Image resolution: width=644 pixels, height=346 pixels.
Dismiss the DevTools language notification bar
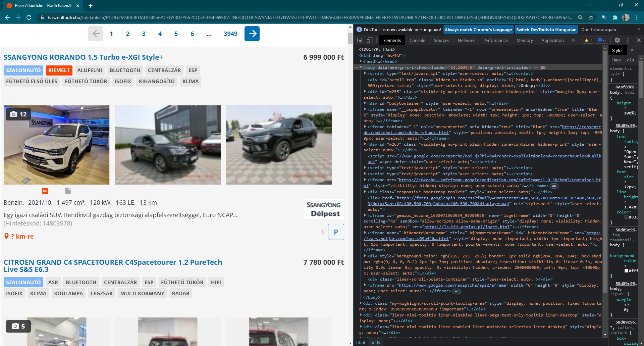coord(639,30)
